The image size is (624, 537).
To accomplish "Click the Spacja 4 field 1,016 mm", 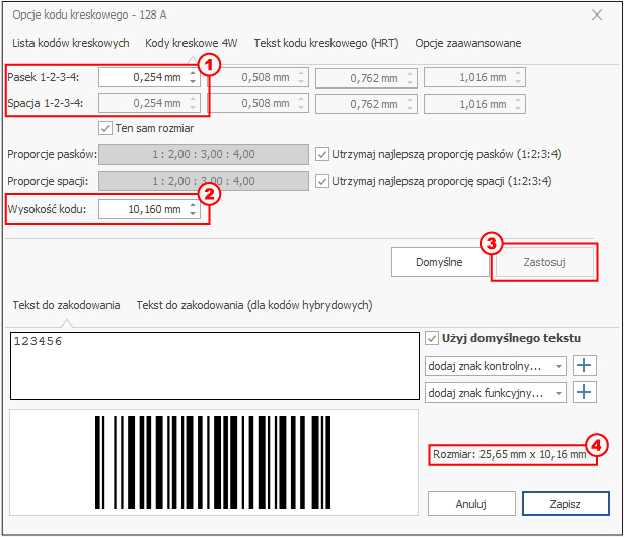I will [475, 104].
